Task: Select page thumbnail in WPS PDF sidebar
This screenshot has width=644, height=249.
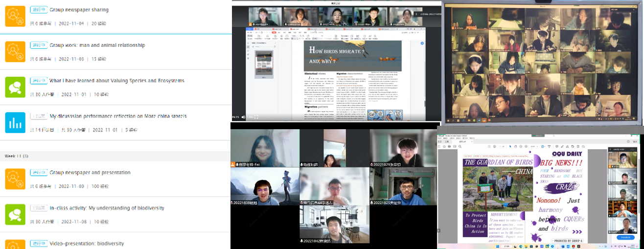Action: 264,64
